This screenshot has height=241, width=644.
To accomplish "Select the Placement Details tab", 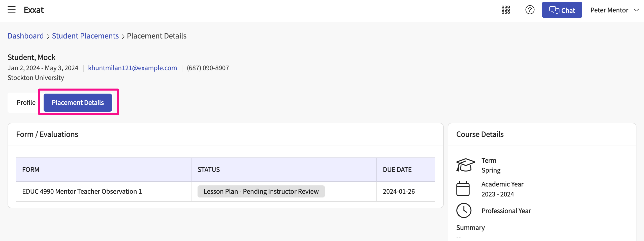I will [x=78, y=103].
